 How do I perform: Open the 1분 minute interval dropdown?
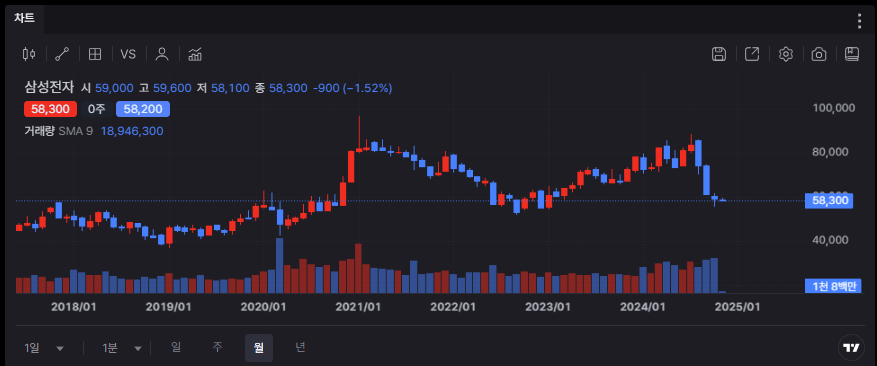click(121, 348)
